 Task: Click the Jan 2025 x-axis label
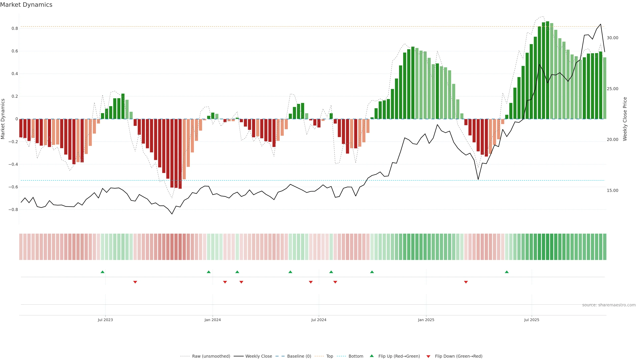coord(426,320)
